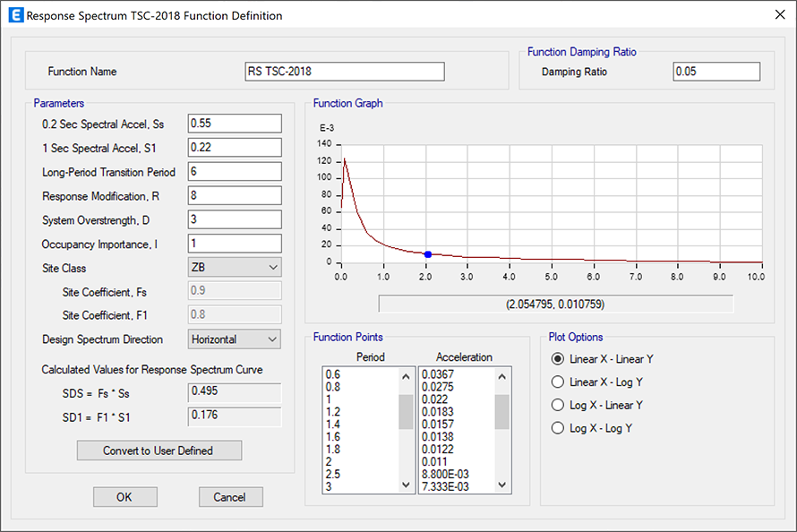The height and width of the screenshot is (532, 797).
Task: Click the SDS calculated value field
Action: pyautogui.click(x=235, y=392)
